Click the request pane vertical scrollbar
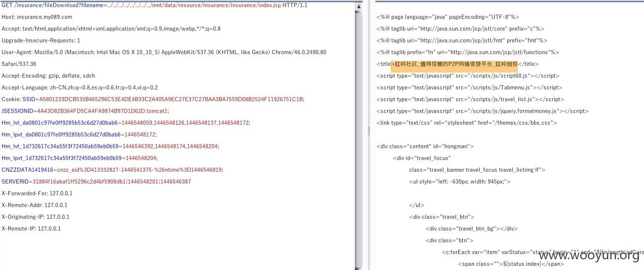 coord(359,136)
